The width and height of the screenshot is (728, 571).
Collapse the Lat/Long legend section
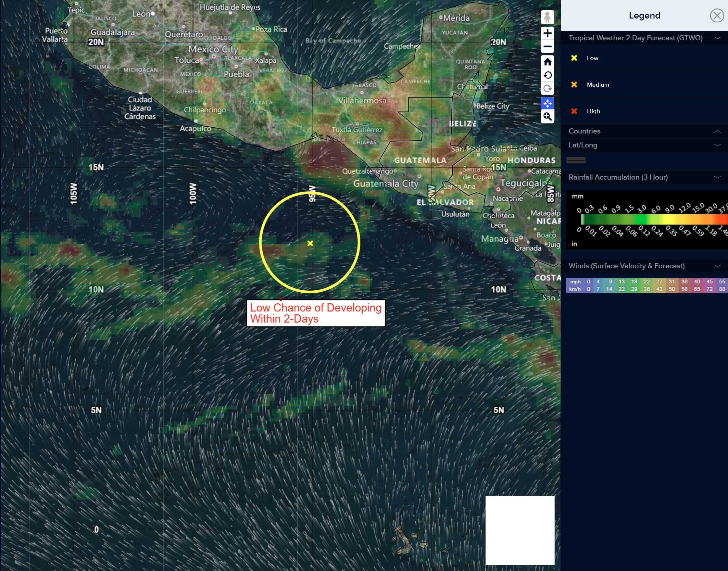coord(717,145)
